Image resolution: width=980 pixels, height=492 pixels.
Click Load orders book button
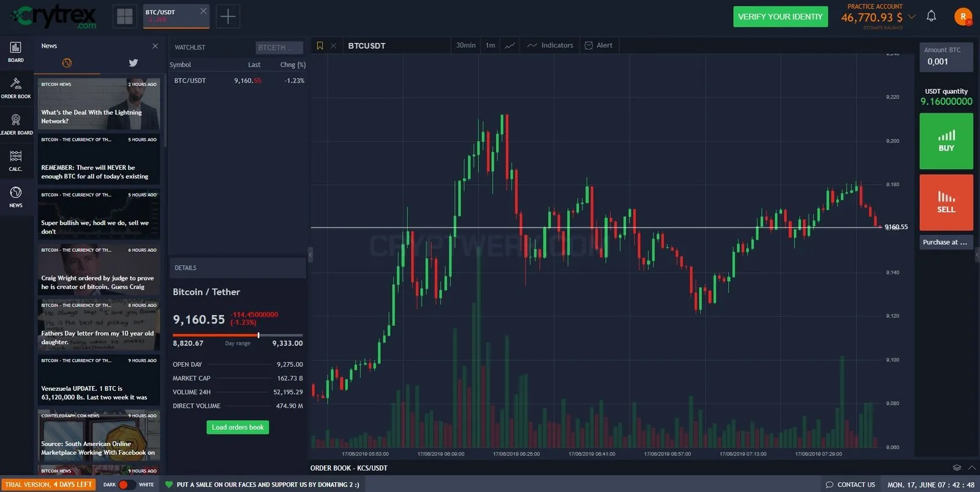[x=238, y=427]
